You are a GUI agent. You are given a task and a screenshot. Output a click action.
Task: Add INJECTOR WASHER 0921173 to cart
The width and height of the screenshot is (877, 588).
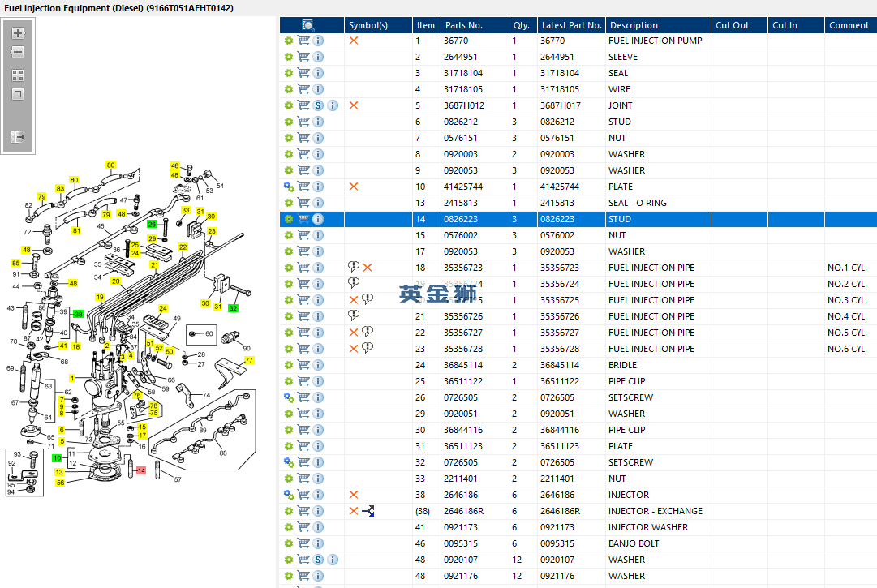click(x=303, y=526)
